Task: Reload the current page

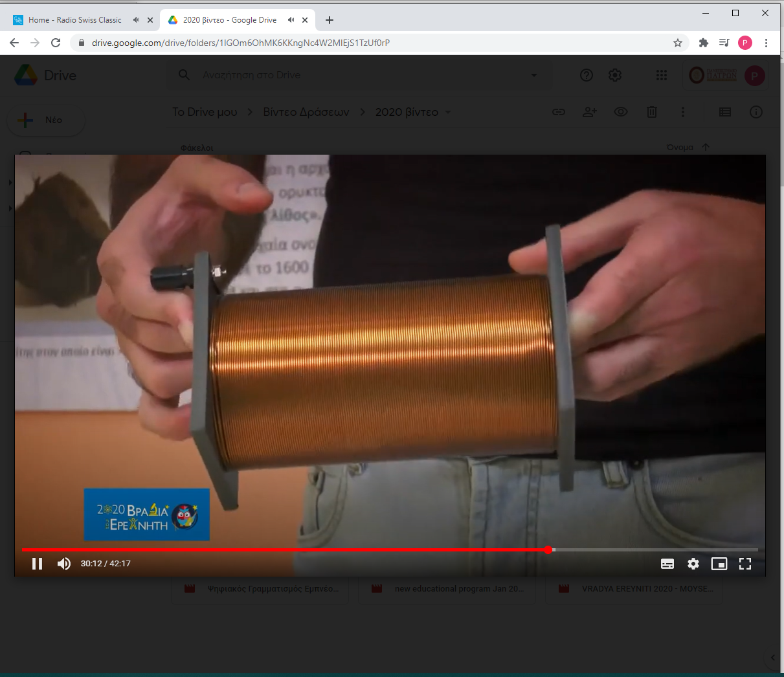Action: click(56, 43)
